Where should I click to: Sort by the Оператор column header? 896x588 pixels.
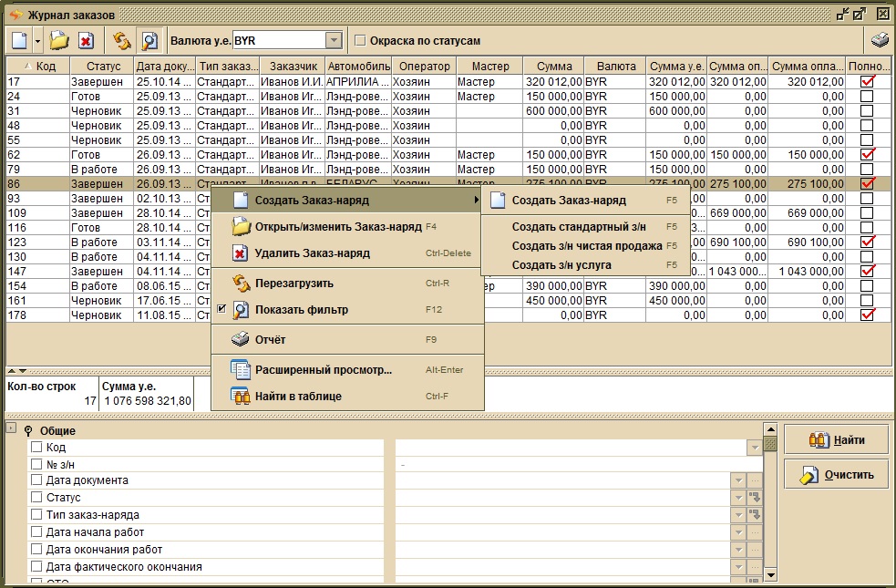(424, 67)
